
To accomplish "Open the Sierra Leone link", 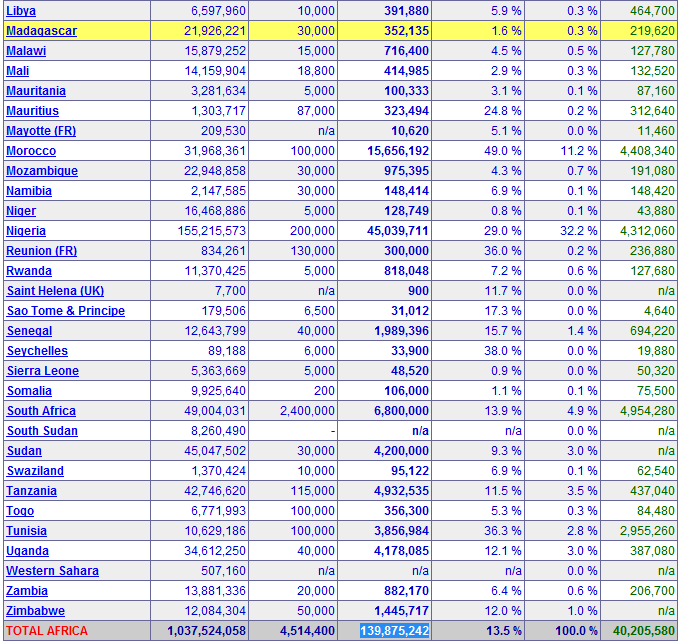I will (43, 370).
